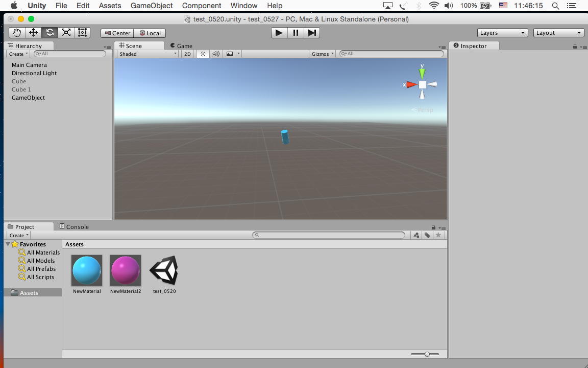Click Search by Label tag icon

[427, 235]
